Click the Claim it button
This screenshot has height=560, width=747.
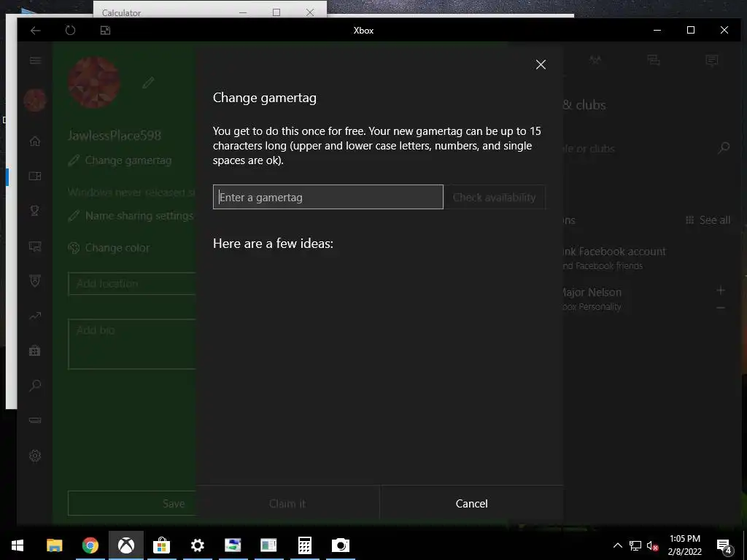287,503
